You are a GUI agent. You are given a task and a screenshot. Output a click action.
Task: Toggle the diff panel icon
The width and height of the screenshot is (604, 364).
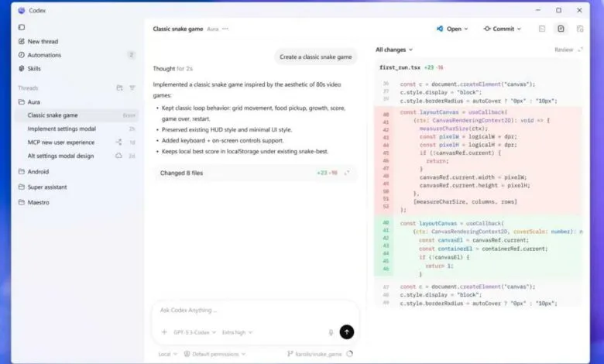point(561,29)
